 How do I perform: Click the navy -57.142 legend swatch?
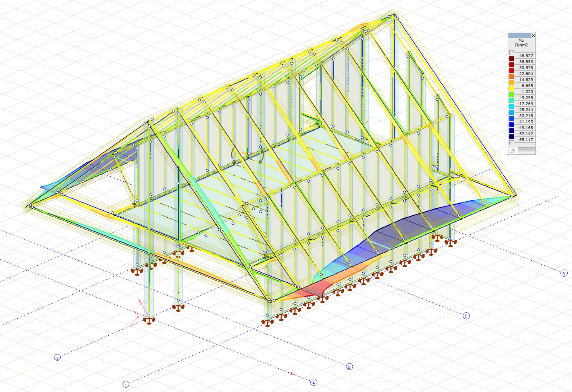tap(511, 137)
